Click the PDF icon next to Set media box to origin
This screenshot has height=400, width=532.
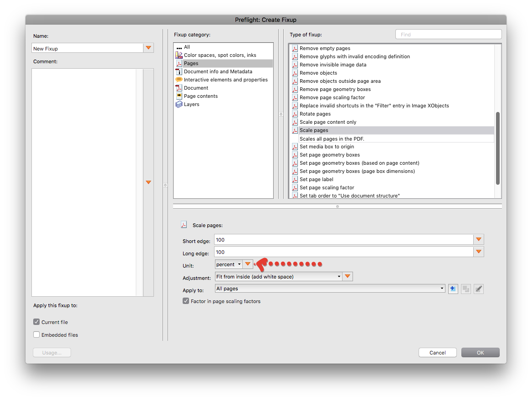pos(295,147)
